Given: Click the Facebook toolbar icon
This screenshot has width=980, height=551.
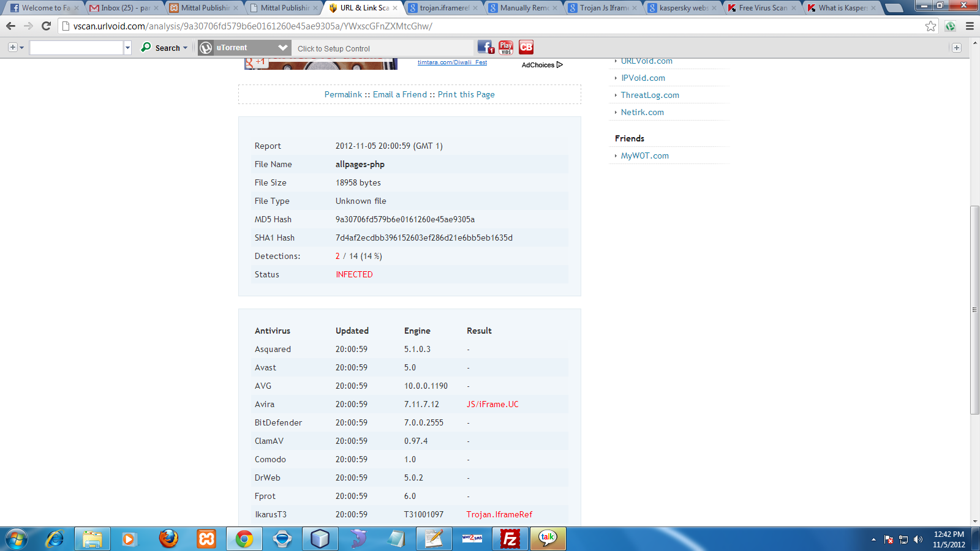Looking at the screenshot, I should (x=485, y=47).
